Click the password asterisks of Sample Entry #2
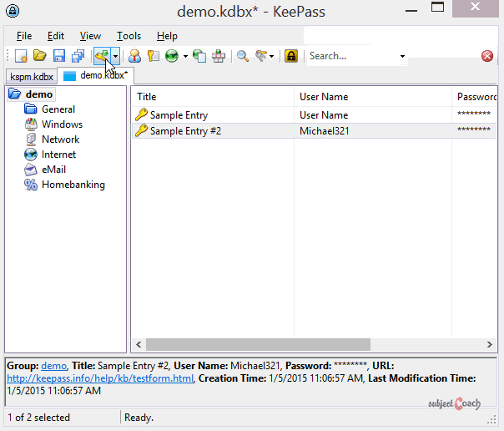Viewport: 504px width, 431px height. 474,129
